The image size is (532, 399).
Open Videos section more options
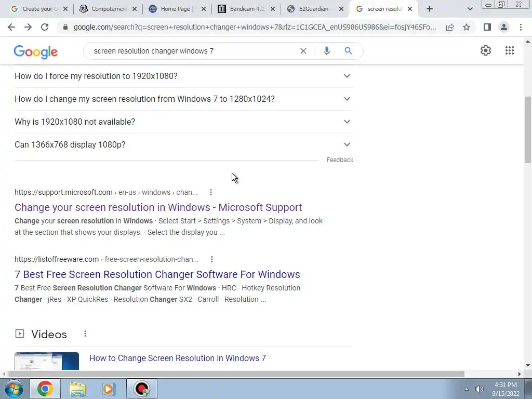click(x=85, y=334)
